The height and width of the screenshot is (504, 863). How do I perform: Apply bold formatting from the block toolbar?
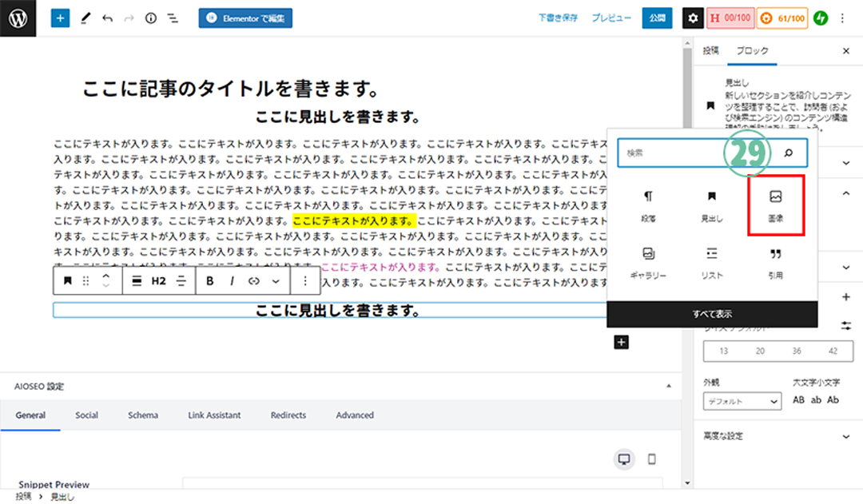[210, 281]
